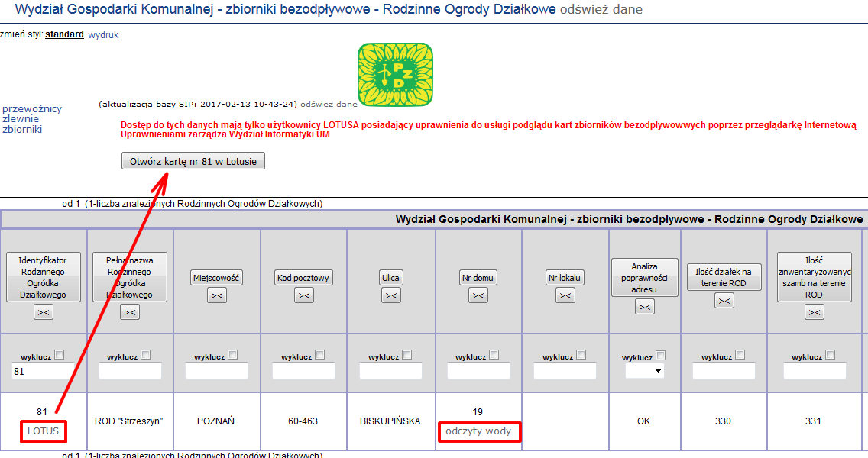Image resolution: width=868 pixels, height=458 pixels.
Task: Tick wyklucz checkbox for Miejscowość filter
Action: pyautogui.click(x=232, y=354)
